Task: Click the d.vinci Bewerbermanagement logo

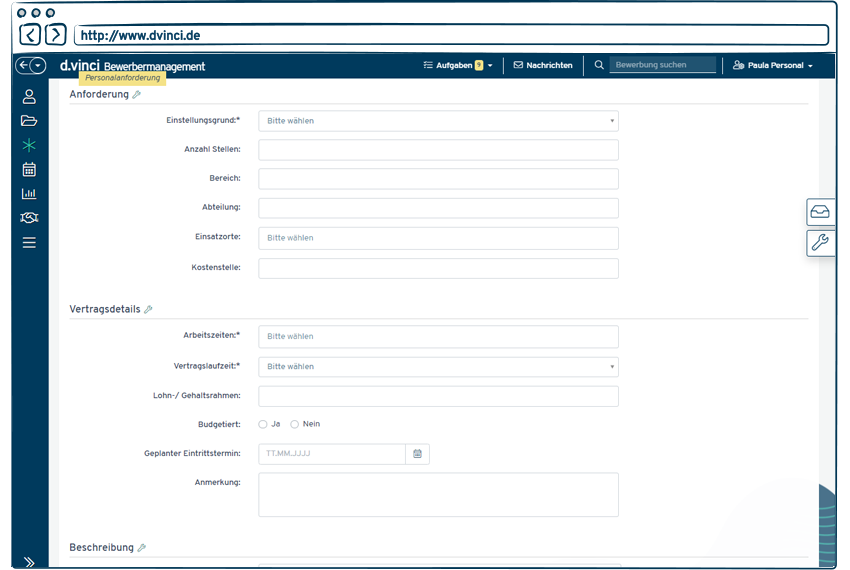Action: [132, 66]
